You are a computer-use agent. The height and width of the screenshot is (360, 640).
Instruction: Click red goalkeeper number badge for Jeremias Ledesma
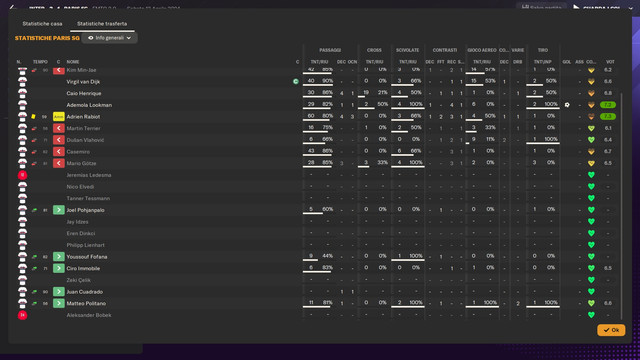pos(22,175)
